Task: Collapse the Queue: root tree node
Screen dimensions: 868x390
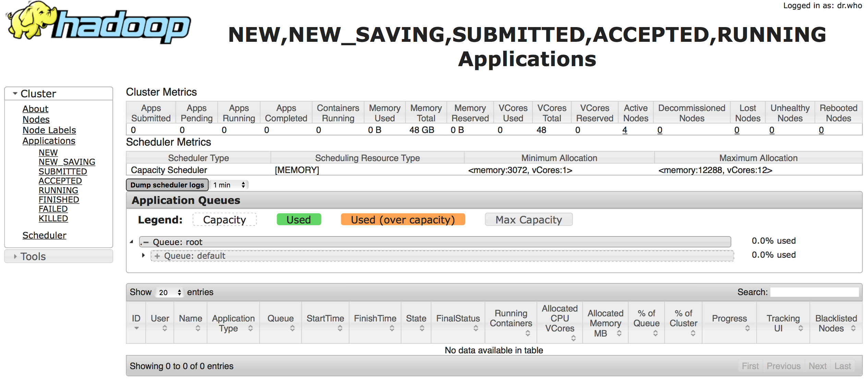Action: [132, 242]
